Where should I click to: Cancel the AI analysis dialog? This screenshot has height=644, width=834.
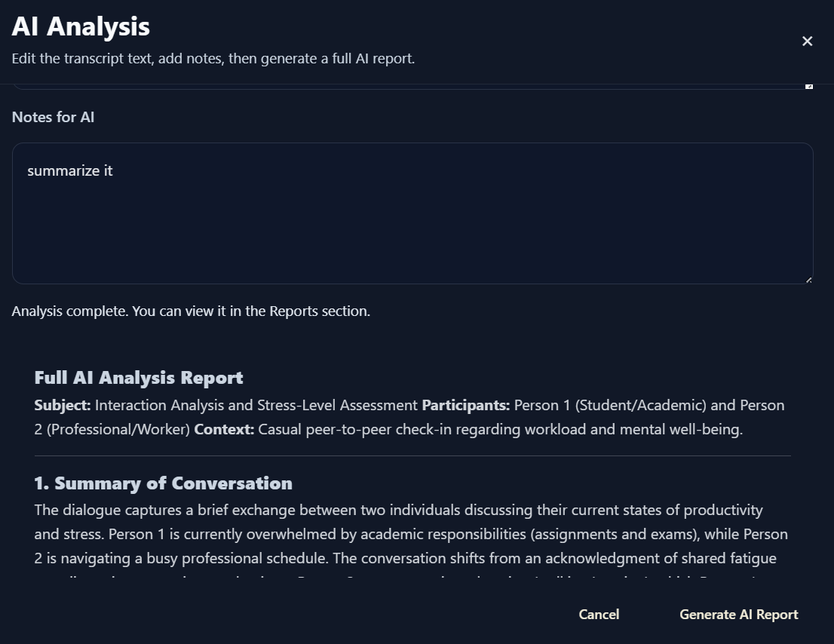point(599,615)
